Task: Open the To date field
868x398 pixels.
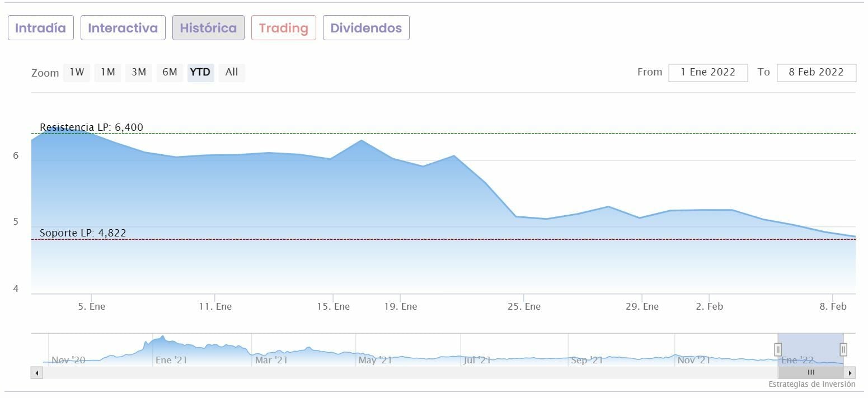Action: (x=816, y=73)
